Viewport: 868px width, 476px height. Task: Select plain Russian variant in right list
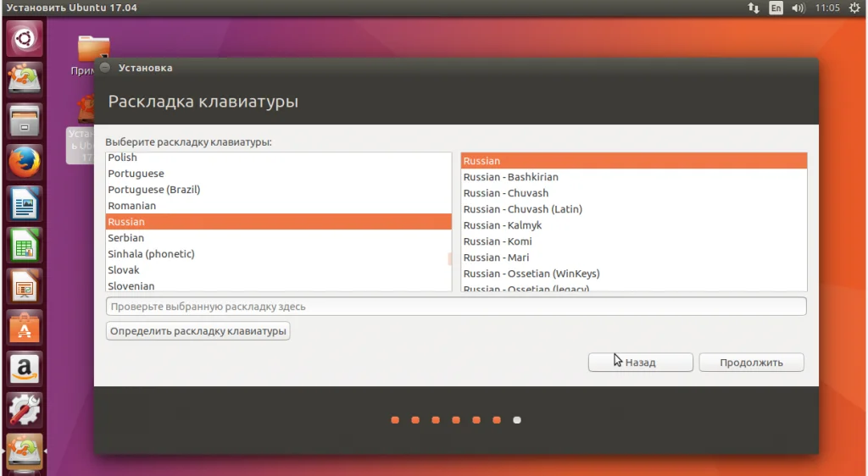click(x=634, y=161)
